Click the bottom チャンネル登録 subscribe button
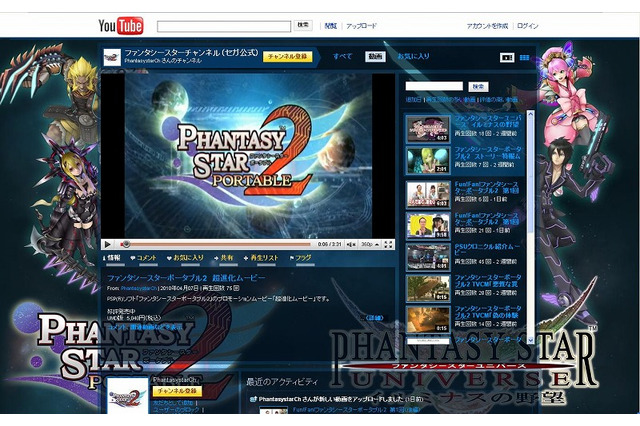This screenshot has height=426, width=640. click(177, 391)
